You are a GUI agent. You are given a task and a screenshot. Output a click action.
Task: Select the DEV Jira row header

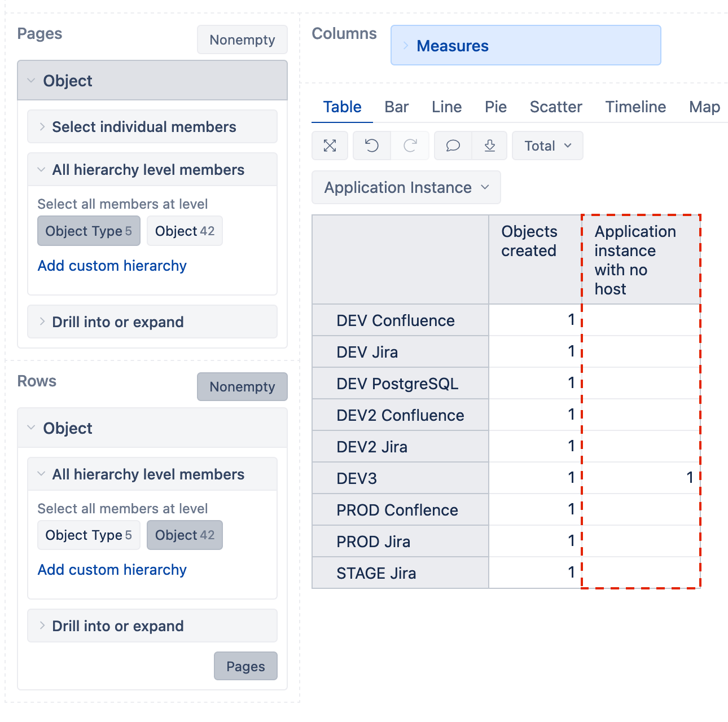pyautogui.click(x=400, y=352)
